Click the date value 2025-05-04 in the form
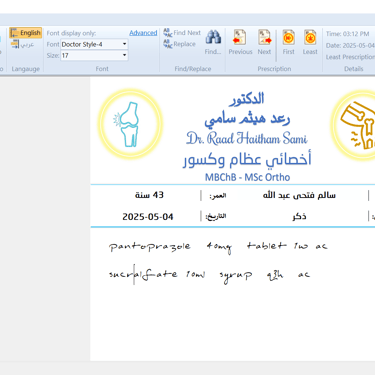The height and width of the screenshot is (375, 375). 148,217
